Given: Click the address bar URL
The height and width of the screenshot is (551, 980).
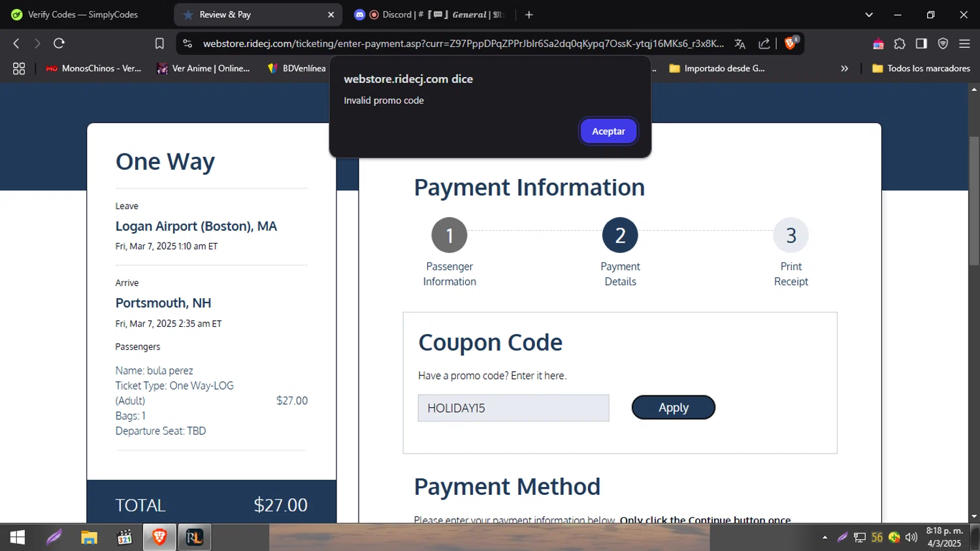Looking at the screenshot, I should click(x=463, y=43).
